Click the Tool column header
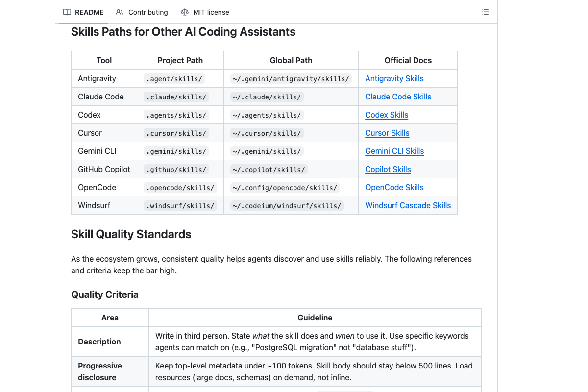The height and width of the screenshot is (392, 588). pyautogui.click(x=104, y=60)
